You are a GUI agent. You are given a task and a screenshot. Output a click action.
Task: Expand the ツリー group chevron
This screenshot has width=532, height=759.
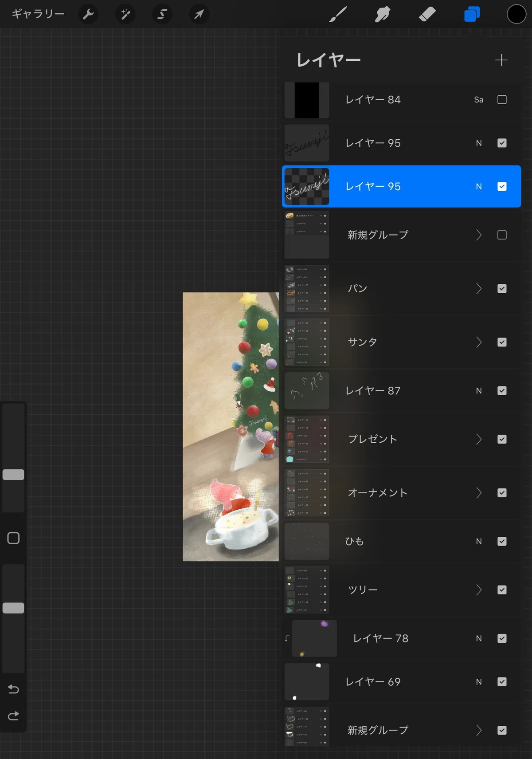[479, 590]
